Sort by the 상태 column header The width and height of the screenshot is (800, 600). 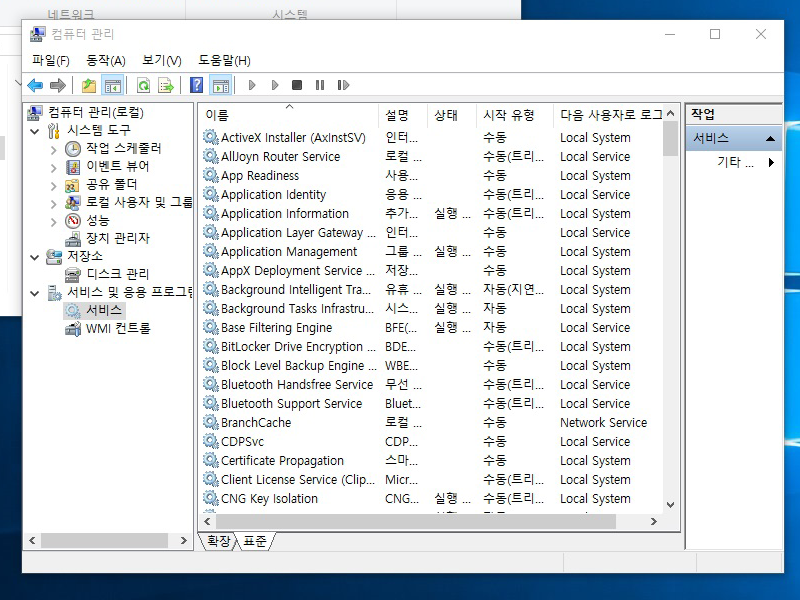(x=452, y=115)
